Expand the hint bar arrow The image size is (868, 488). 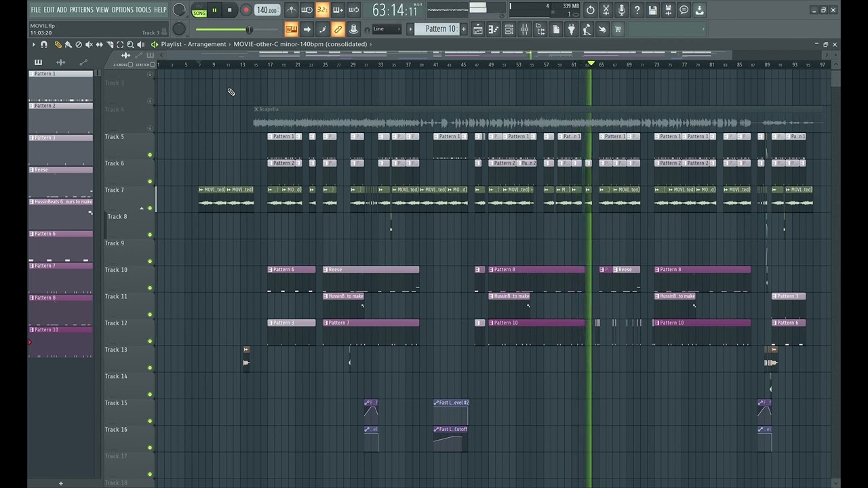pyautogui.click(x=703, y=29)
